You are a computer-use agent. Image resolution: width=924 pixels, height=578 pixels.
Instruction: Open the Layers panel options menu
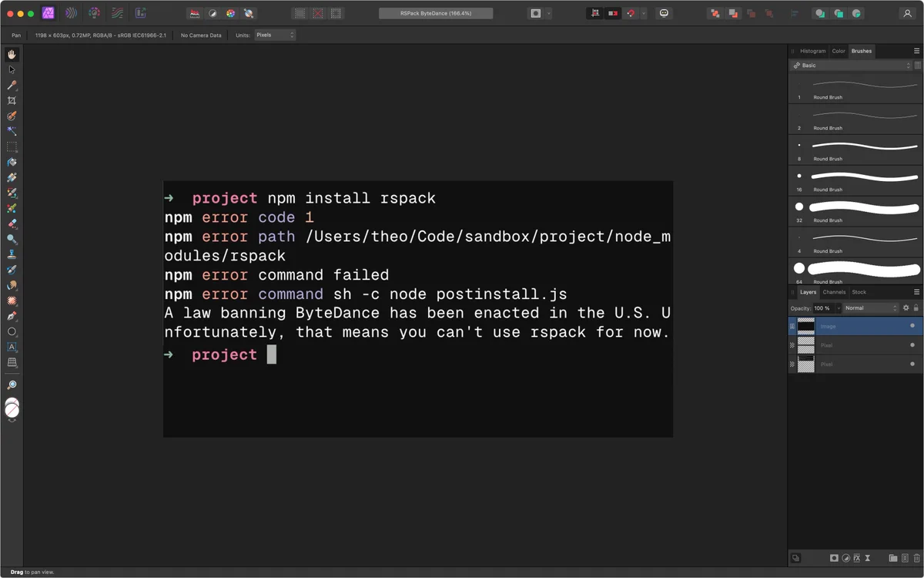[916, 292]
